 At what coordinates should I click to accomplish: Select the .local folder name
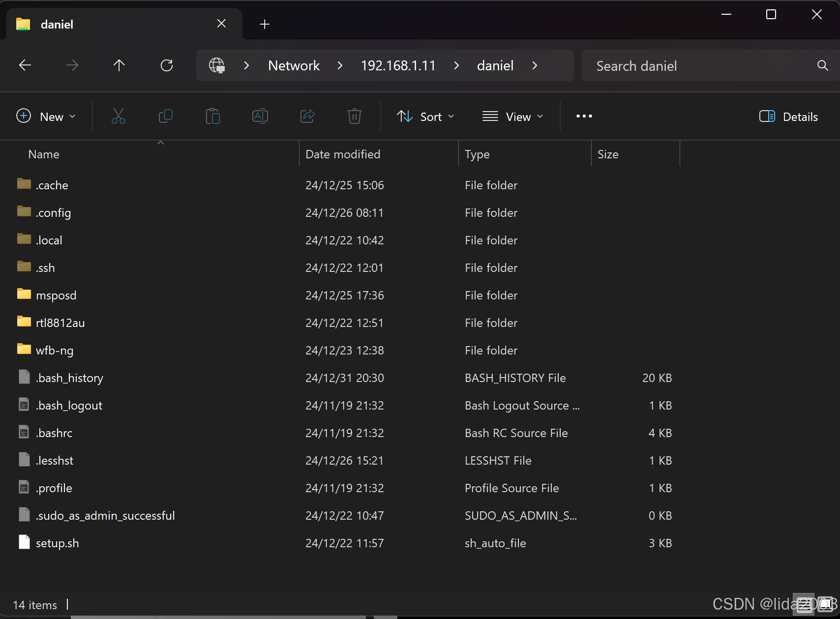point(49,240)
